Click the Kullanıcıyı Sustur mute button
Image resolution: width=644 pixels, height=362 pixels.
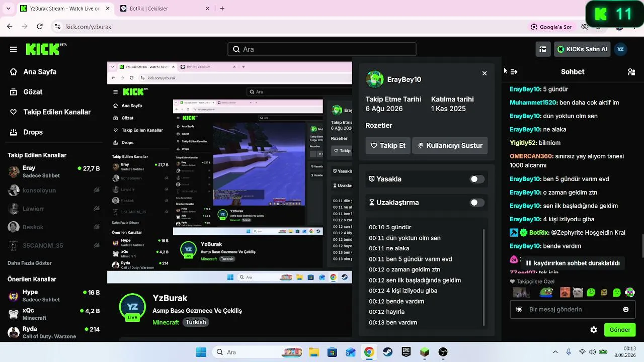click(x=450, y=145)
